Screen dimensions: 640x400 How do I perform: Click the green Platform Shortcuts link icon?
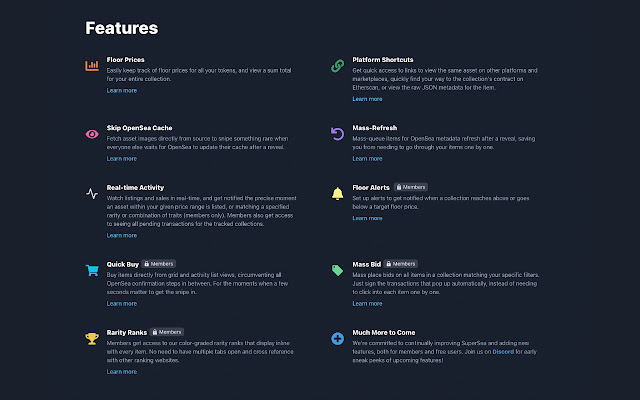tap(338, 66)
